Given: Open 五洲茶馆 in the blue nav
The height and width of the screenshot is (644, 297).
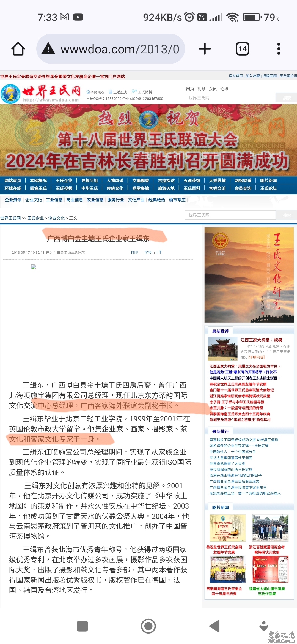Looking at the screenshot, I should [x=192, y=181].
